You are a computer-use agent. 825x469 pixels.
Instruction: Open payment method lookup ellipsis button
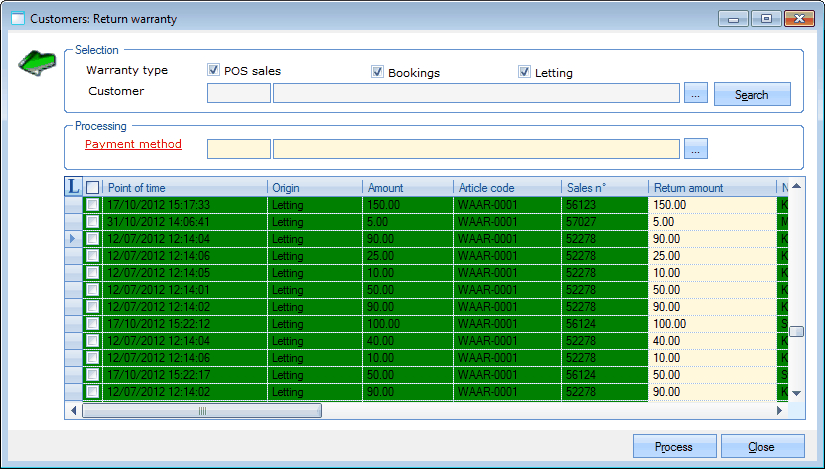click(x=697, y=148)
